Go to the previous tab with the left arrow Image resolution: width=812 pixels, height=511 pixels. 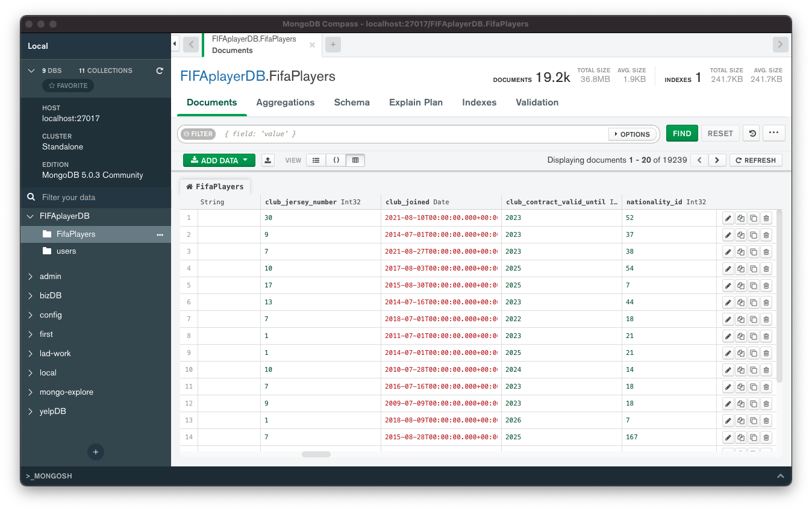point(190,44)
